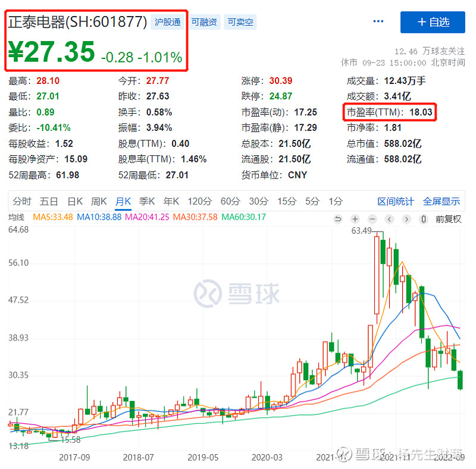The height and width of the screenshot is (469, 476).
Task: Click the 股息率(TTM) value 1.46%
Action: tap(194, 159)
